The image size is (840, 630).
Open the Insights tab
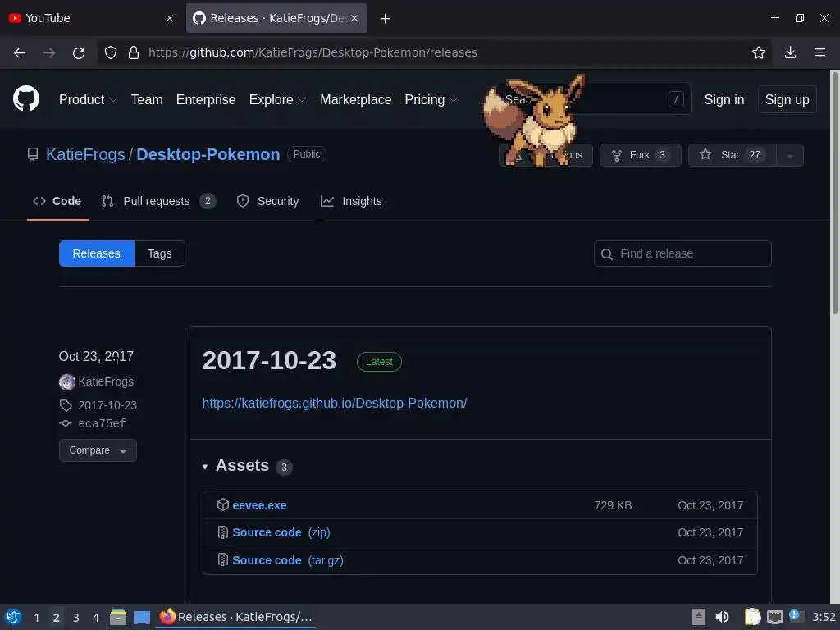[351, 202]
